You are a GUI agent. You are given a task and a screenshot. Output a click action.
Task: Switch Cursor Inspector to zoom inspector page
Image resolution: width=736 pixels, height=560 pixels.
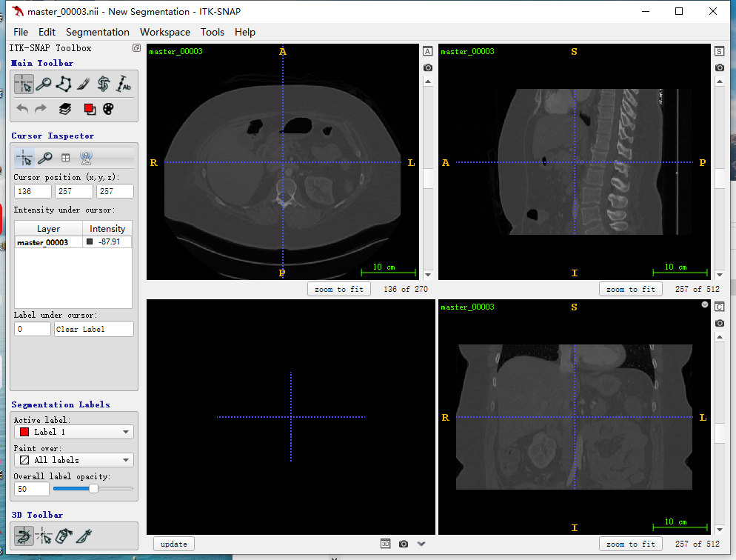(x=45, y=159)
